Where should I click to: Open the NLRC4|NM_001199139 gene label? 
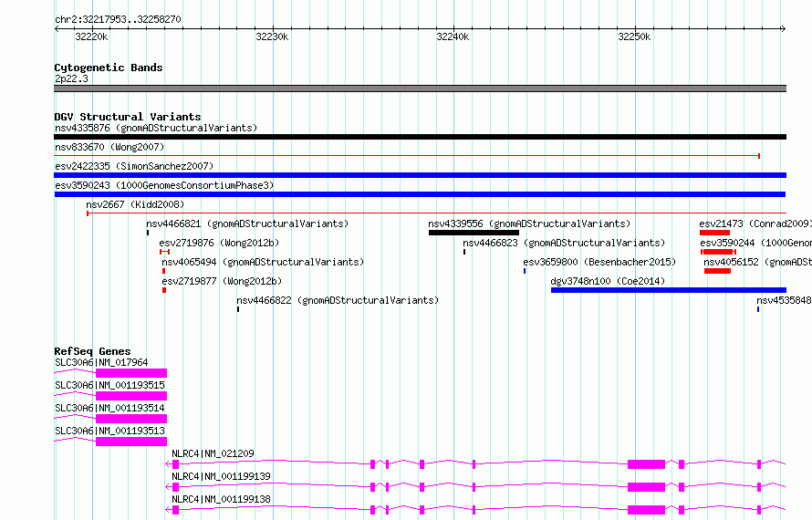coord(221,476)
